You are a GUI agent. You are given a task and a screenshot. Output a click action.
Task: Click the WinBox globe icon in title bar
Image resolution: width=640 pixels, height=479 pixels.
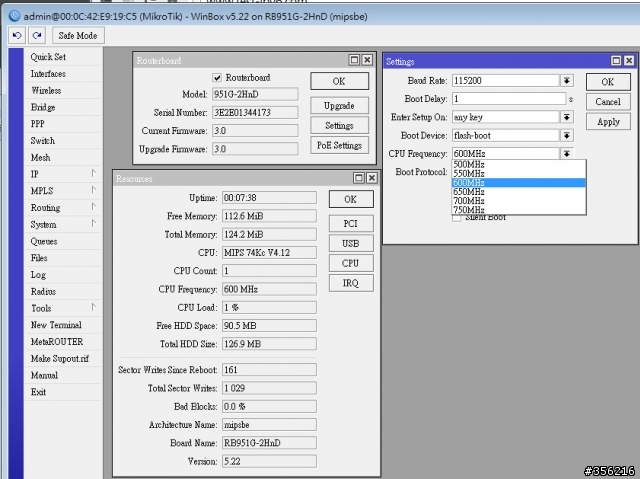point(14,16)
